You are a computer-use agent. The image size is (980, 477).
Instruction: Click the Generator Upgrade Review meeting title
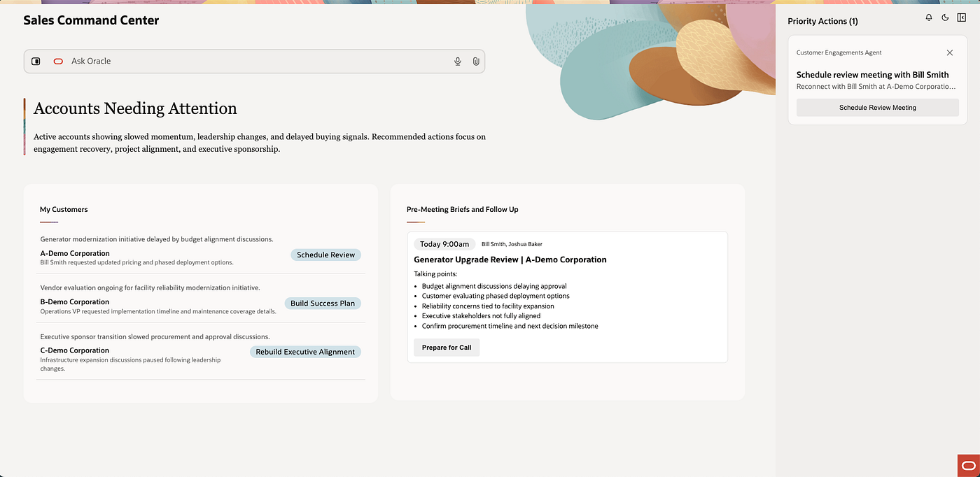(x=510, y=259)
